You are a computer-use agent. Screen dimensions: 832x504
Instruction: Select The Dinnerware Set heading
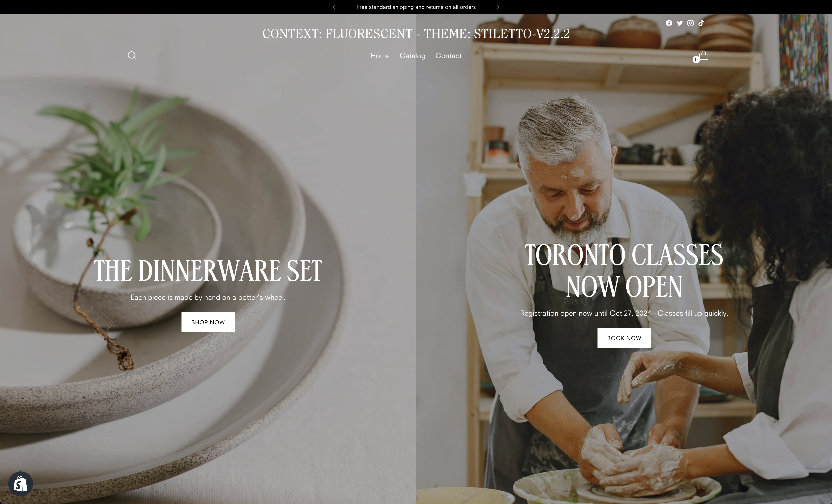pyautogui.click(x=208, y=271)
